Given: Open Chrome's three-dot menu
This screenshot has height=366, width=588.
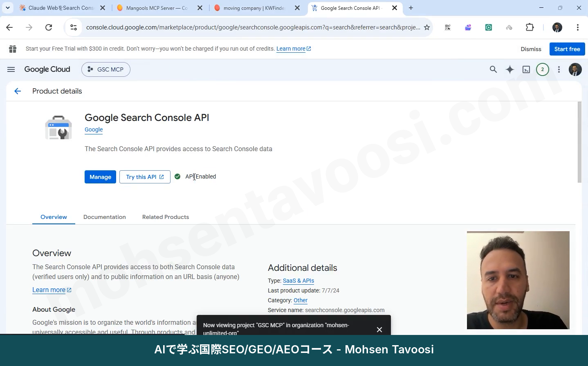Looking at the screenshot, I should 578,27.
